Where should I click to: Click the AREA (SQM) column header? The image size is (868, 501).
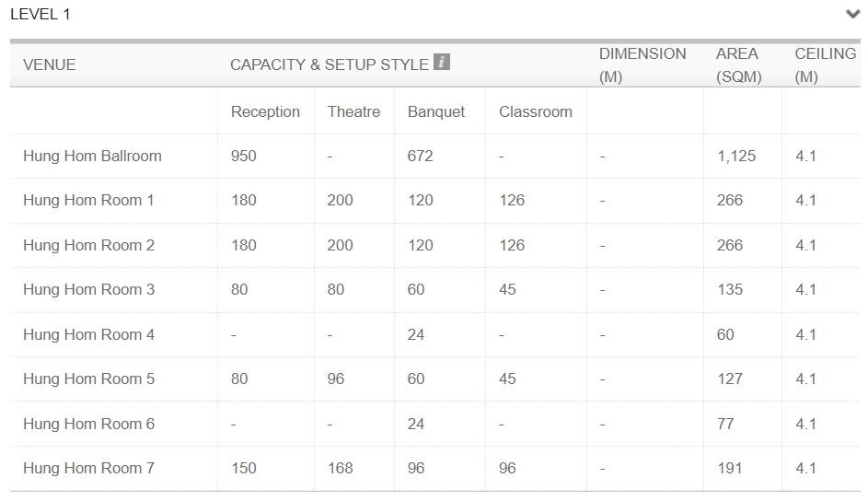pyautogui.click(x=738, y=64)
